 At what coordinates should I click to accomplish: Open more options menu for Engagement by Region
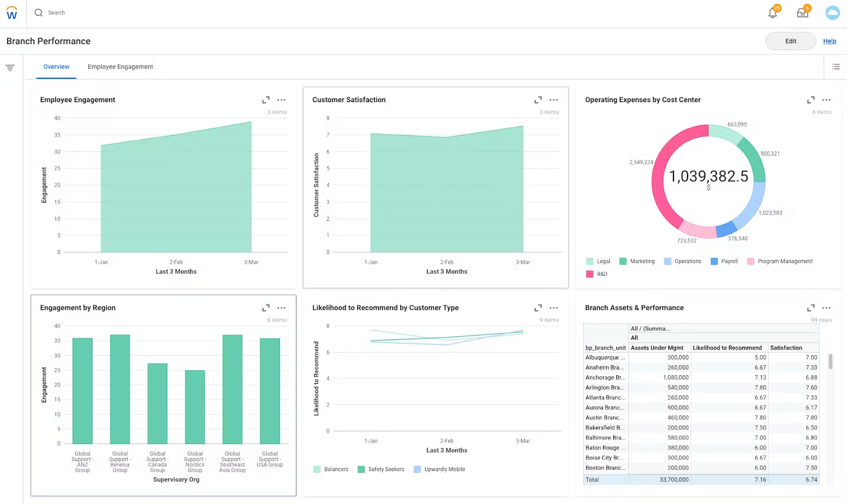click(282, 308)
